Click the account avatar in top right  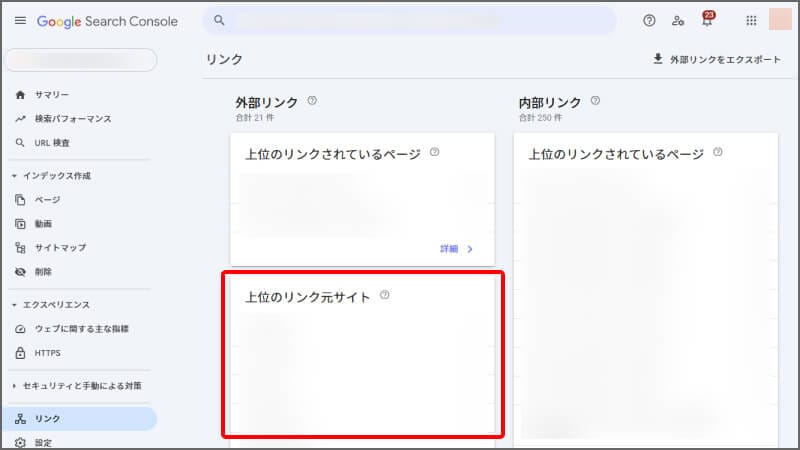pos(780,20)
